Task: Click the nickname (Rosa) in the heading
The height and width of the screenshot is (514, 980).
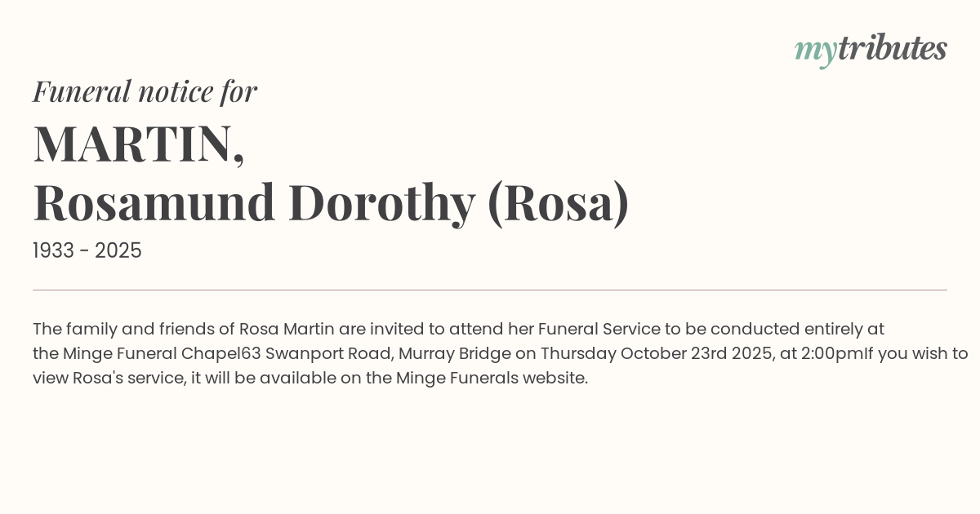Action: 558,202
